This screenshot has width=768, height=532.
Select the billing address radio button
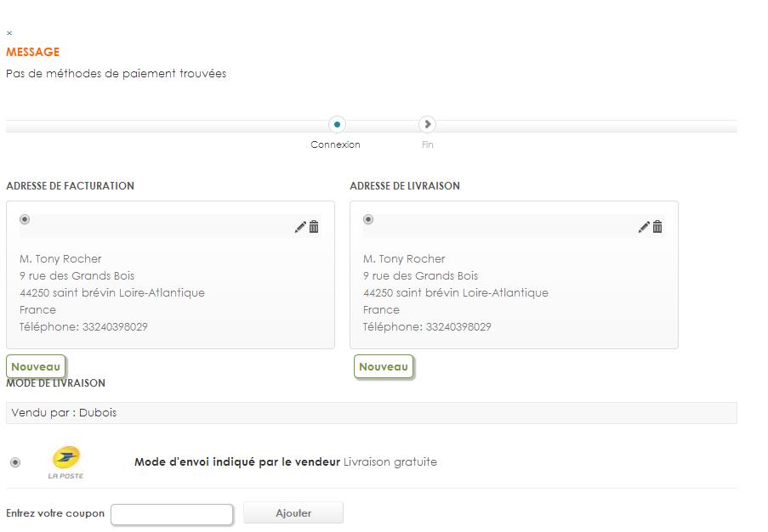[x=25, y=219]
